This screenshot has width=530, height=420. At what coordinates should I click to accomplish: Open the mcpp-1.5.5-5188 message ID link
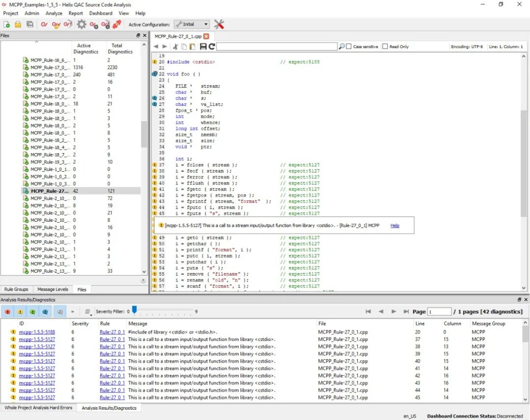click(x=37, y=332)
